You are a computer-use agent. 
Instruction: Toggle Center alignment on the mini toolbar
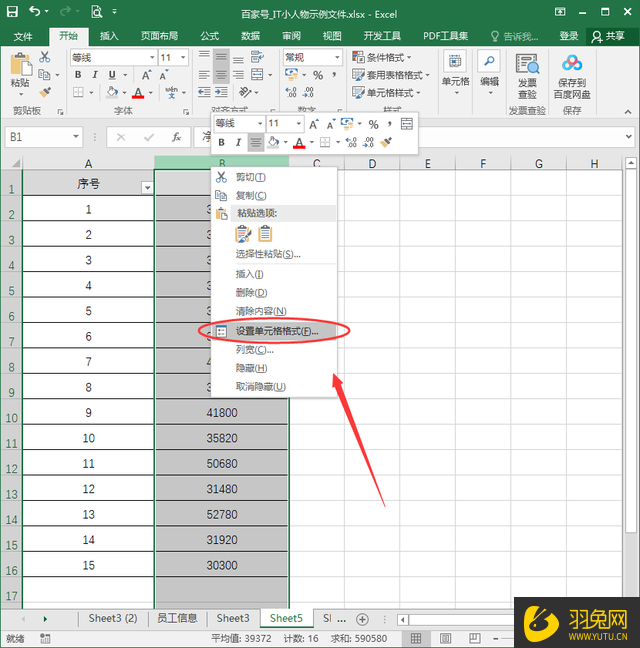(x=256, y=143)
